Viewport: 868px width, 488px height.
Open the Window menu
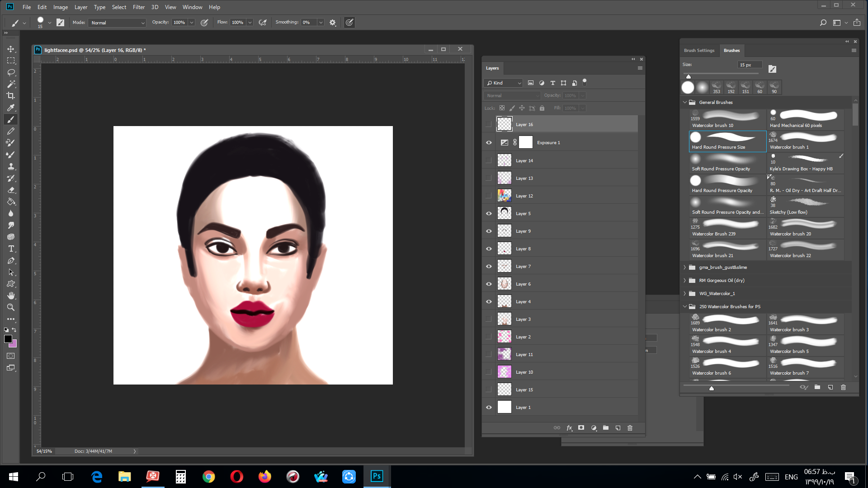[x=192, y=7]
